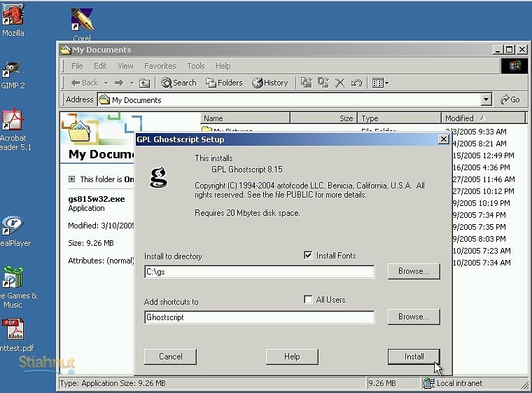
Task: Click the Help button in setup
Action: click(292, 357)
